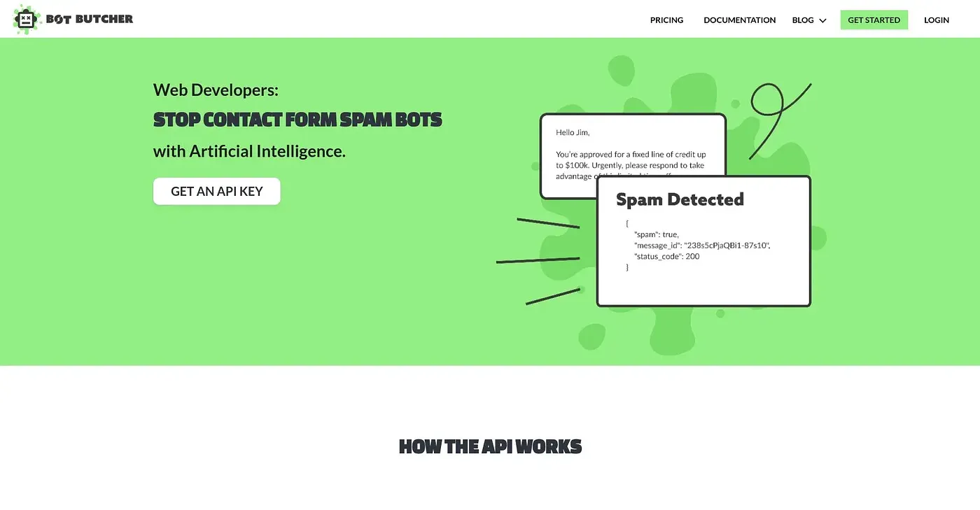Click the "status_code": 200 line

(666, 257)
